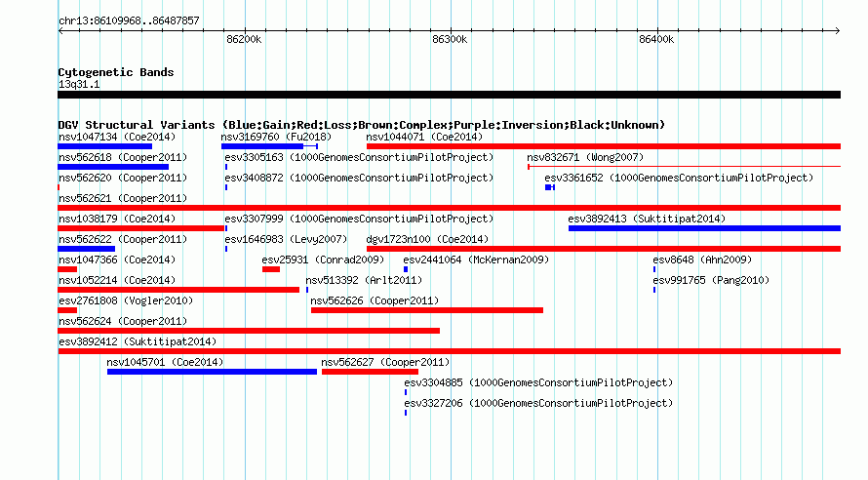Click the red bar under nsv562624

tap(249, 331)
